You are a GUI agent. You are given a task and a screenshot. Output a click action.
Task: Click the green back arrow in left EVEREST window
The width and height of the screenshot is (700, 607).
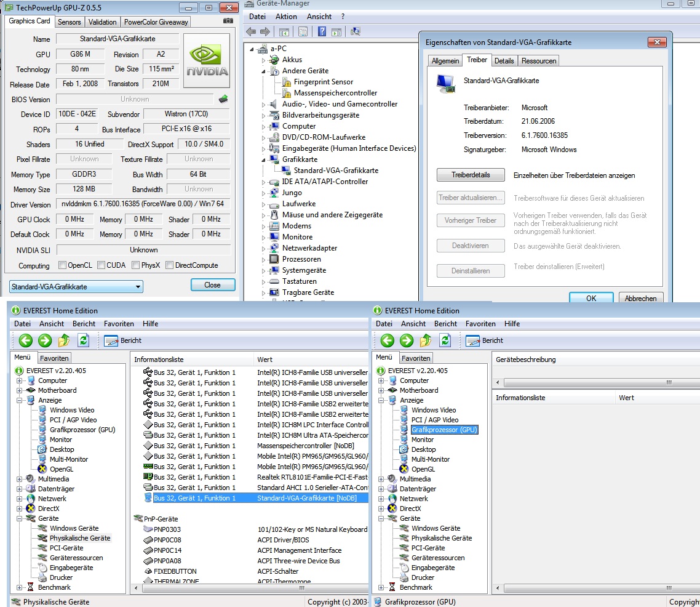(25, 341)
